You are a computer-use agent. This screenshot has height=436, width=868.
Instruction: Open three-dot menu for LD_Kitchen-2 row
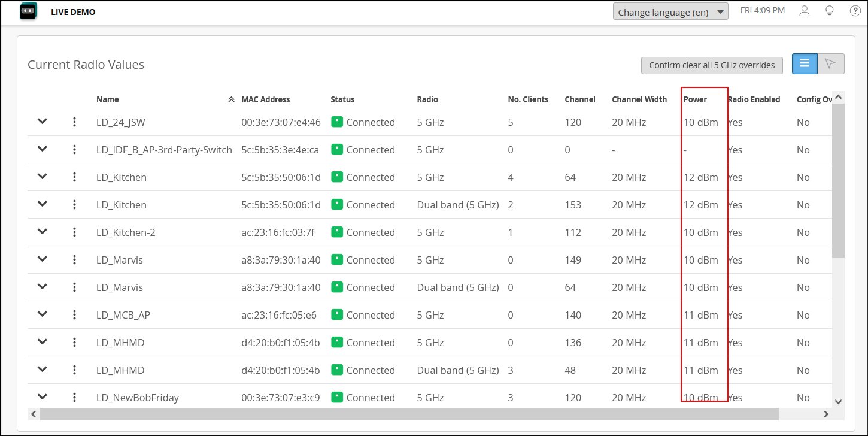(x=74, y=232)
